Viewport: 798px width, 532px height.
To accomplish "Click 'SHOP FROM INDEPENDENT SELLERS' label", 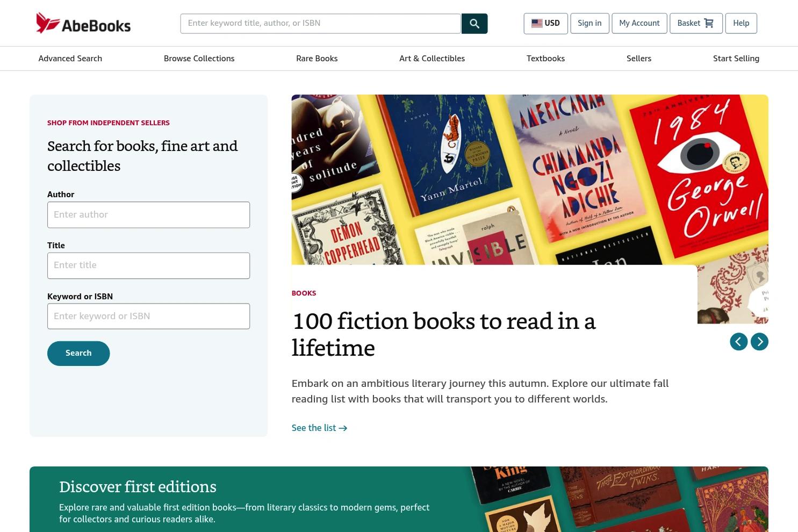I will click(109, 123).
